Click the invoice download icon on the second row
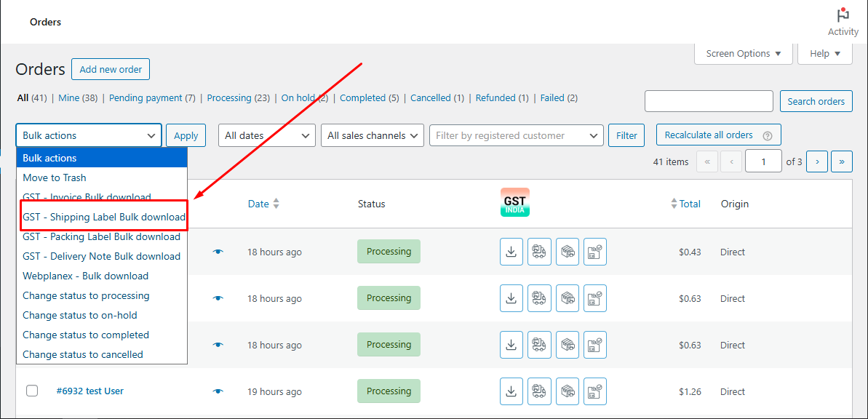Screen dimensions: 868x419 coord(511,298)
